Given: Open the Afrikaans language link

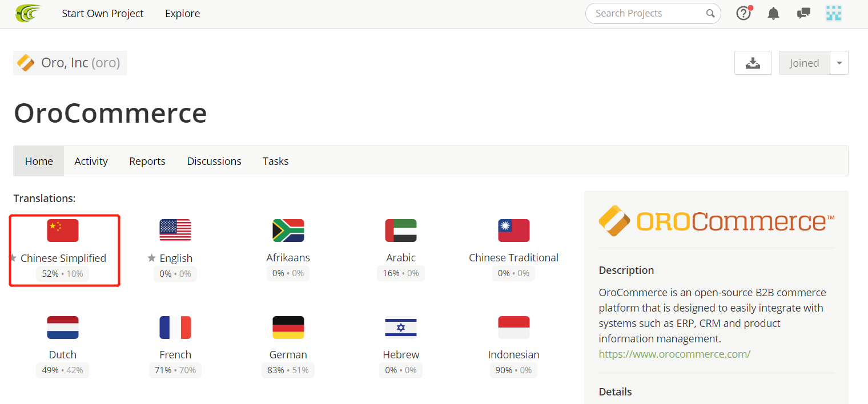Looking at the screenshot, I should point(288,257).
